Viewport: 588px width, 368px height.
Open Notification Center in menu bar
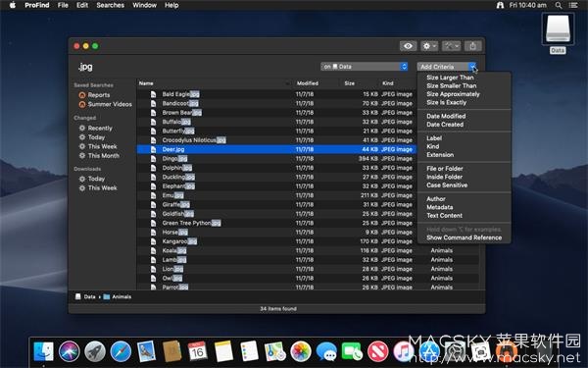click(573, 5)
